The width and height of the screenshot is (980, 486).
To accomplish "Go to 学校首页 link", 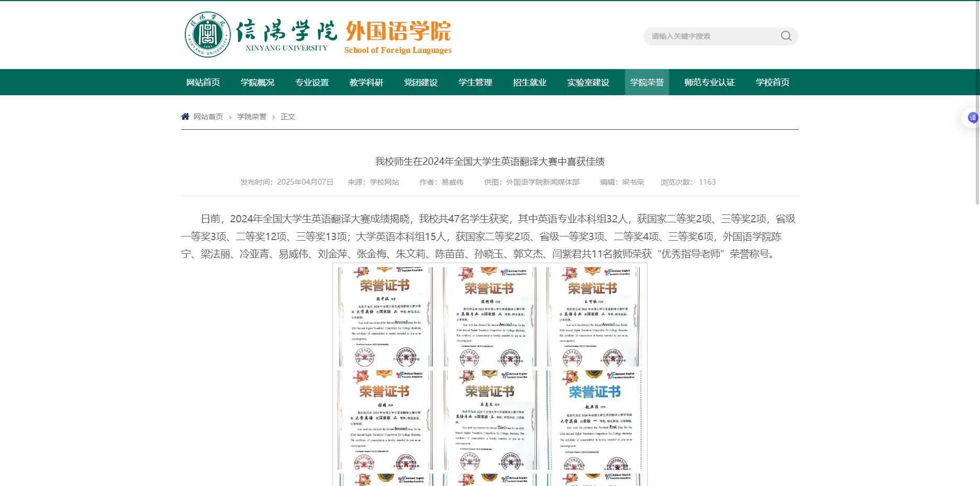I will (x=773, y=82).
